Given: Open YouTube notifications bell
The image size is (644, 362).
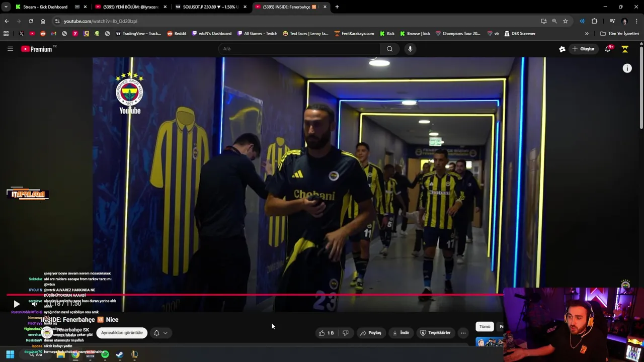Looking at the screenshot, I should pyautogui.click(x=608, y=49).
